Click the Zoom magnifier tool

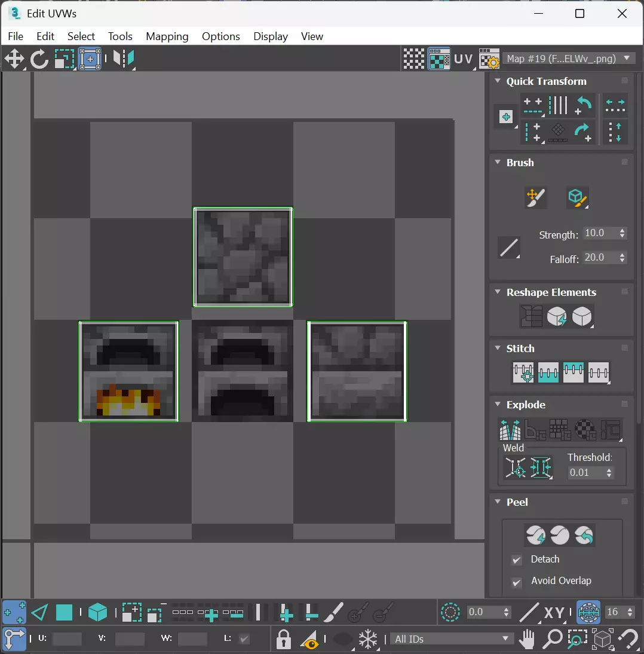pyautogui.click(x=553, y=639)
